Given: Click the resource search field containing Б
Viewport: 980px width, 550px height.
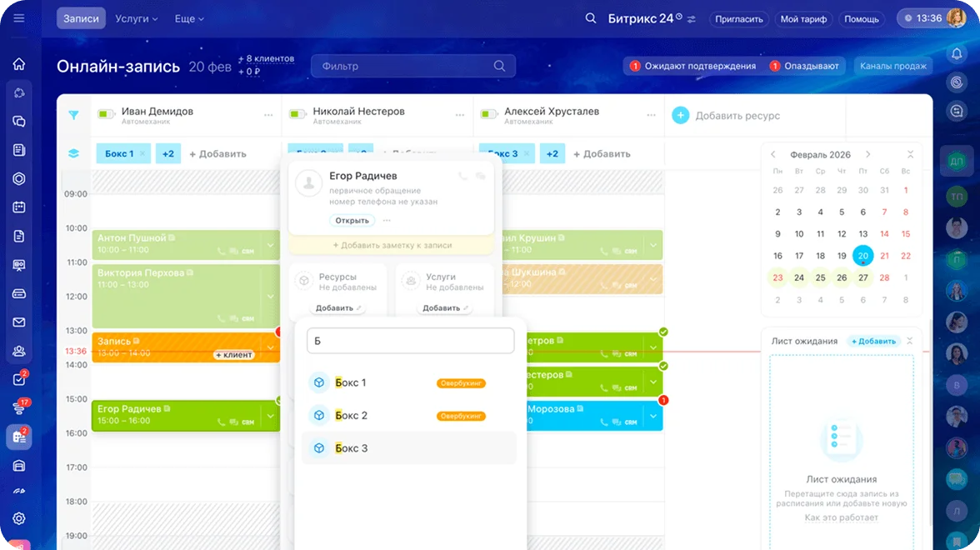Looking at the screenshot, I should tap(411, 342).
